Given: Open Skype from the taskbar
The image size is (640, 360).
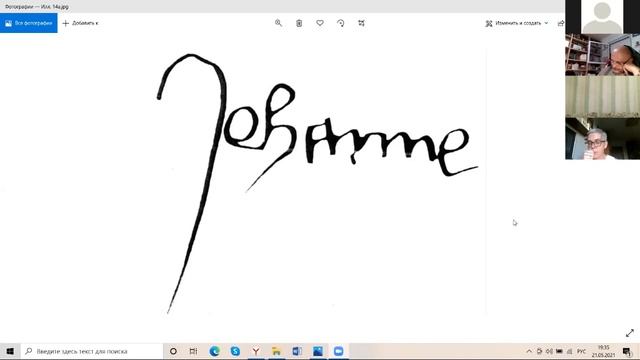Looking at the screenshot, I should coord(235,351).
